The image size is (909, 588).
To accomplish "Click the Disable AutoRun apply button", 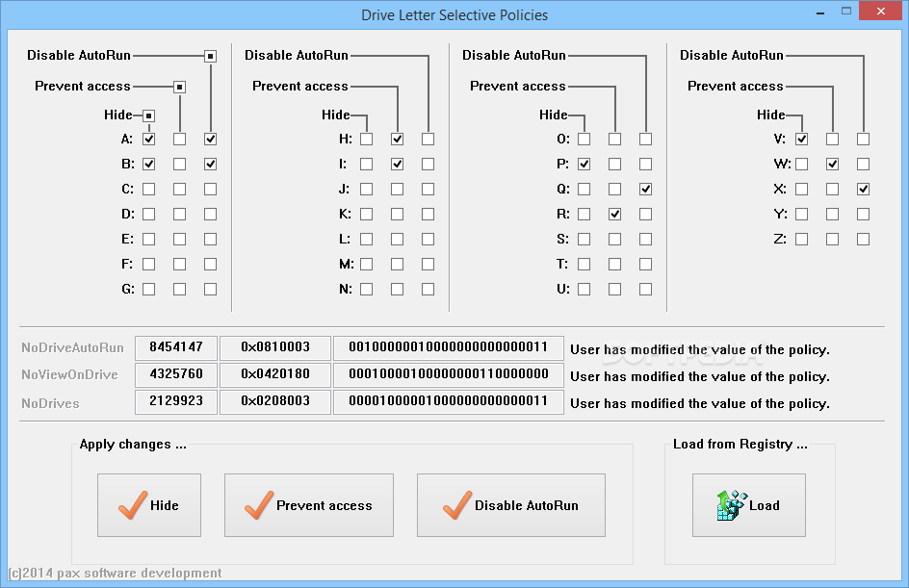I will tap(511, 505).
